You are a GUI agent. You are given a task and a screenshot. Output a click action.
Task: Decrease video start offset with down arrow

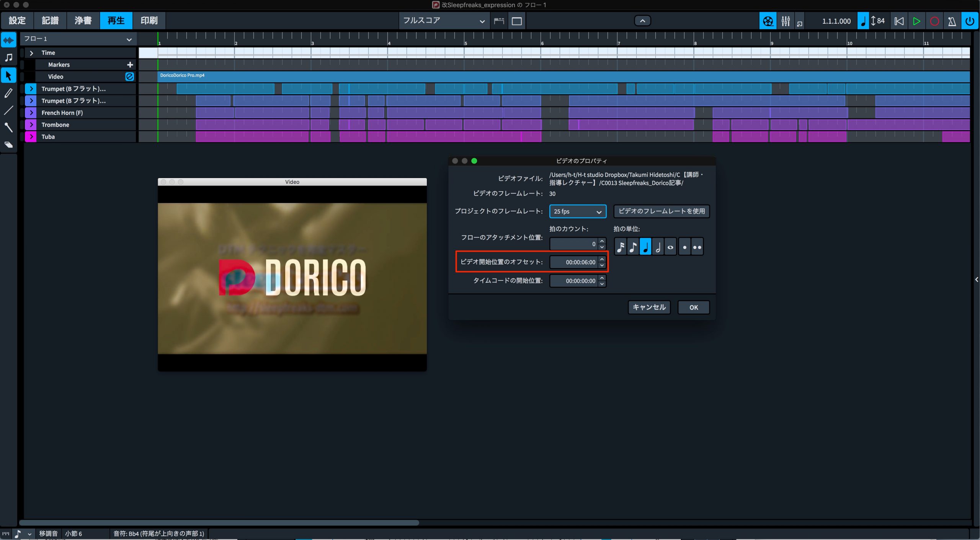[602, 265]
